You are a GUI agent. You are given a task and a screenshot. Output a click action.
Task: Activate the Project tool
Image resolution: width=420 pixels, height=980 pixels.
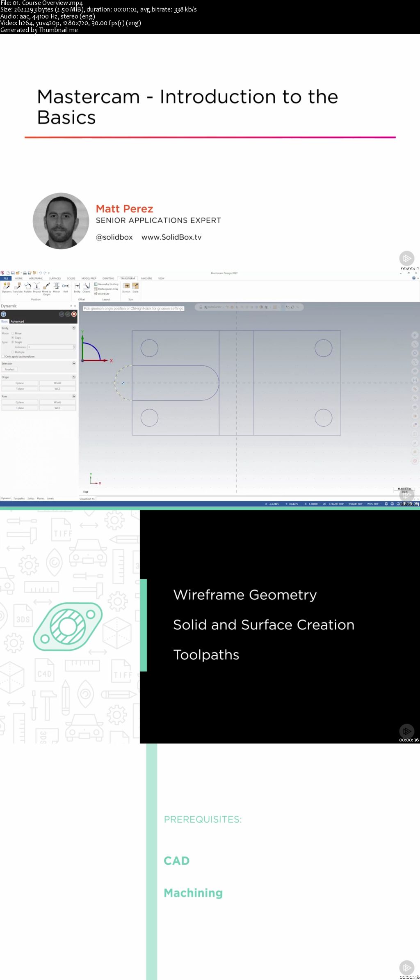37,287
